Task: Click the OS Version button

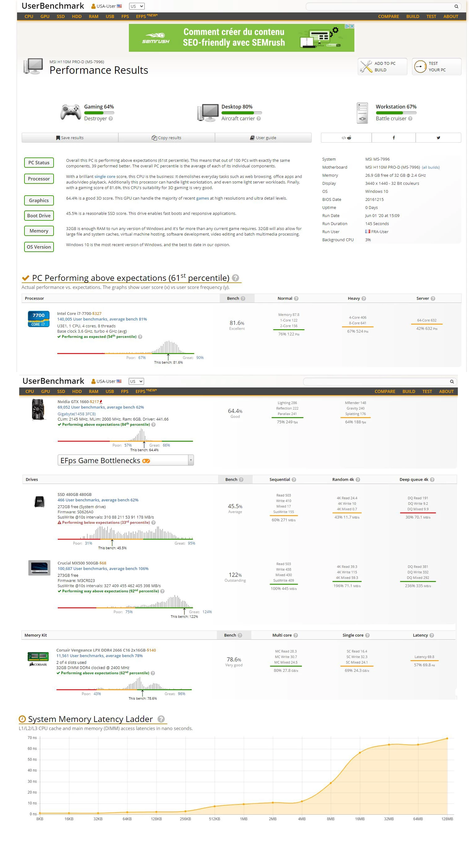Action: click(x=39, y=247)
